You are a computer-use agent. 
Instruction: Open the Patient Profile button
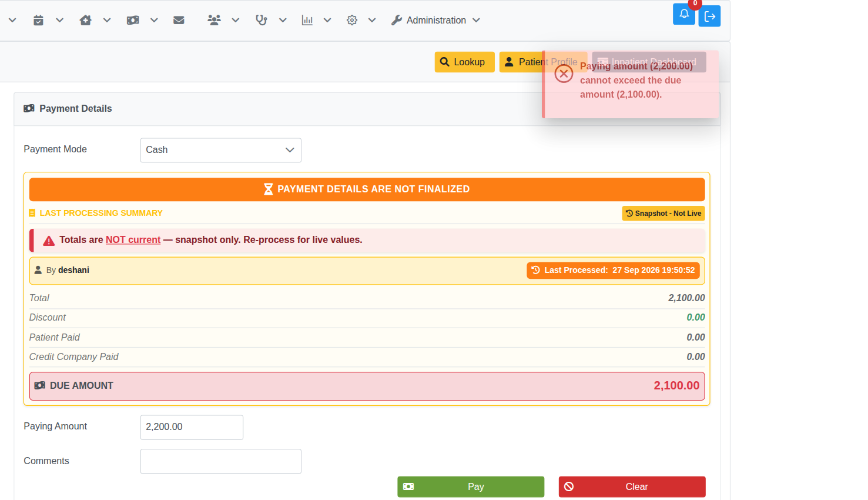click(x=543, y=62)
